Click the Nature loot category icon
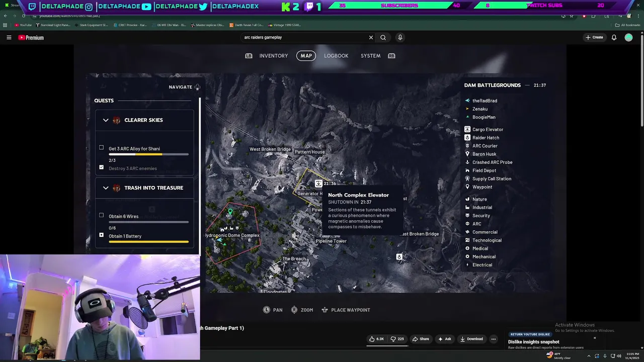Screen dimensions: 644x362 pyautogui.click(x=467, y=199)
